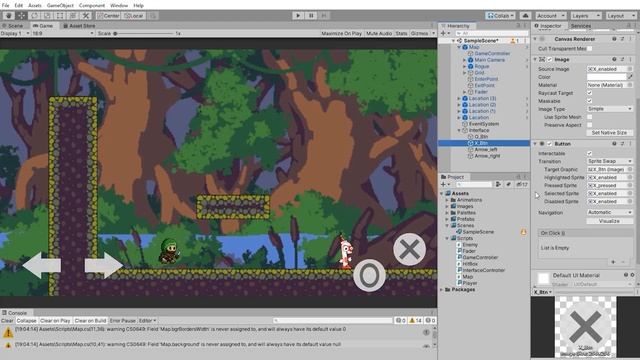Expand the Packages folder
This screenshot has height=360, width=640.
tap(442, 289)
